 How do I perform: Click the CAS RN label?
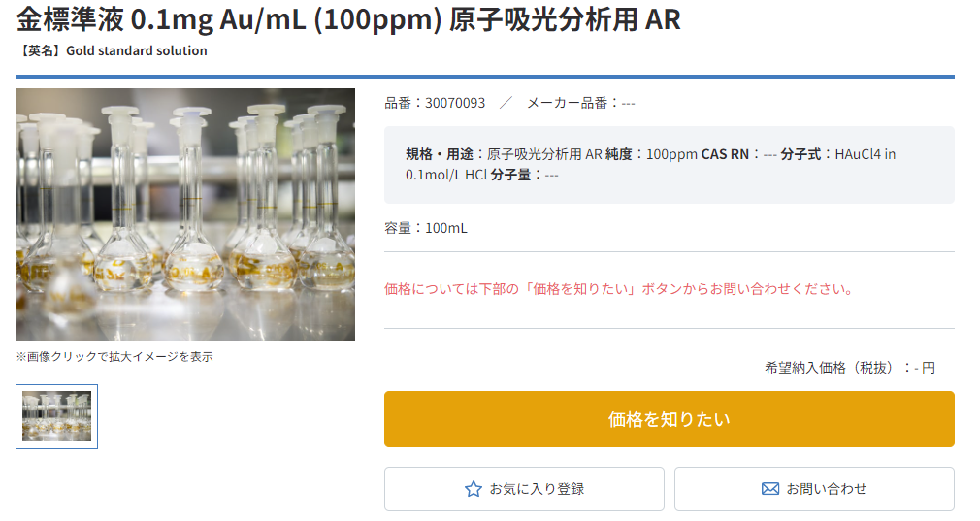point(725,154)
